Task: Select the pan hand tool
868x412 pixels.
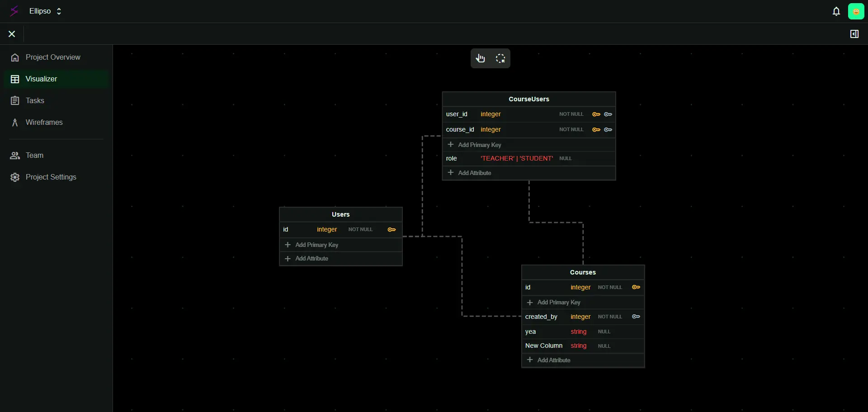Action: pos(481,58)
